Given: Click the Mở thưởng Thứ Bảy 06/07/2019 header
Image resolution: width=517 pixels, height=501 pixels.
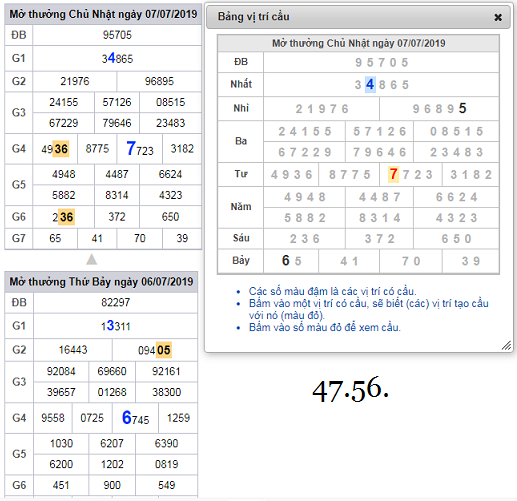Looking at the screenshot, I should pos(101,282).
